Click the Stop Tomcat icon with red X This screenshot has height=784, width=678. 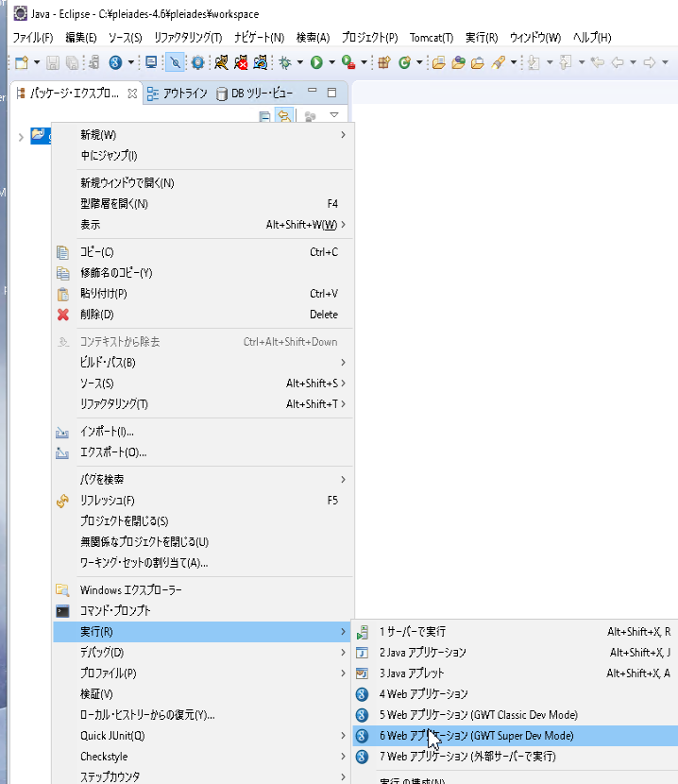point(241,62)
